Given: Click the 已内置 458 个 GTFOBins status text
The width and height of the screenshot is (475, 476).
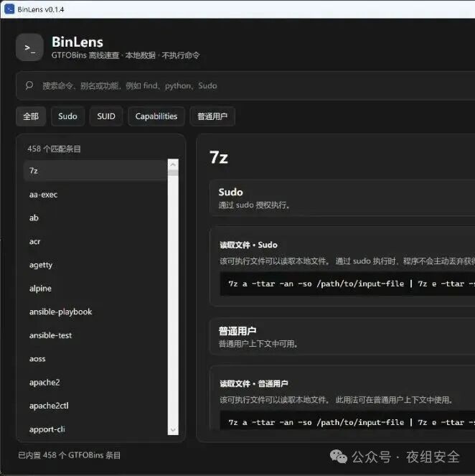Looking at the screenshot, I should [x=69, y=455].
